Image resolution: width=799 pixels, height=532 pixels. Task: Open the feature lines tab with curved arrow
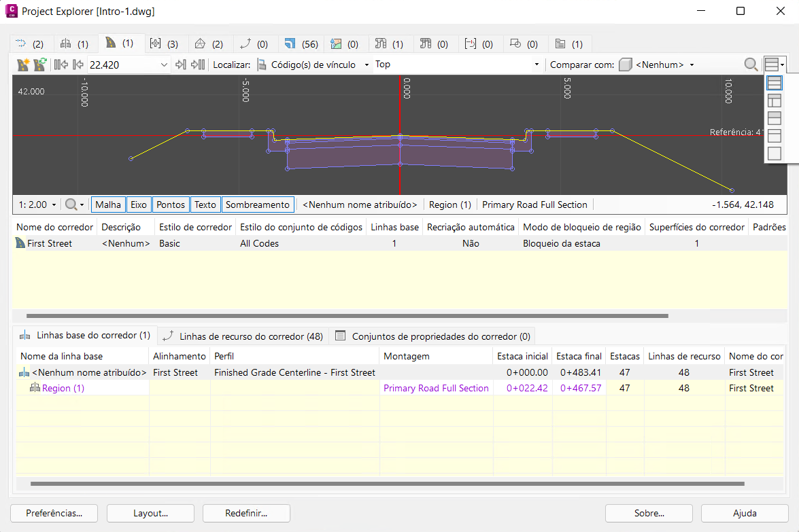pos(255,43)
